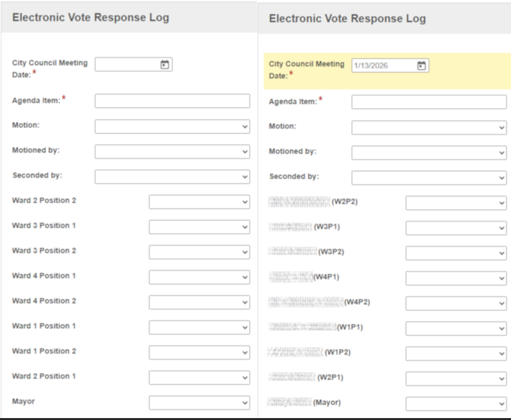Open the Ward 2 Position 1 dropdown
511x420 pixels.
pos(199,377)
